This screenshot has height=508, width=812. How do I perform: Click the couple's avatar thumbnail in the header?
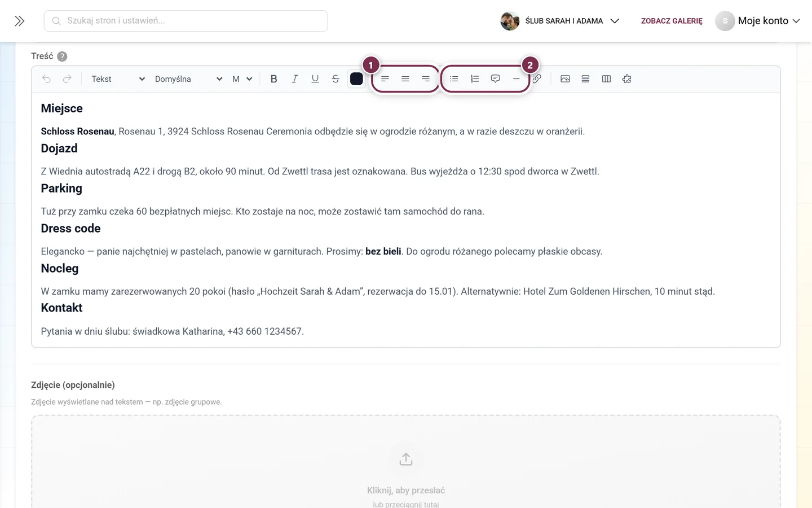(510, 21)
